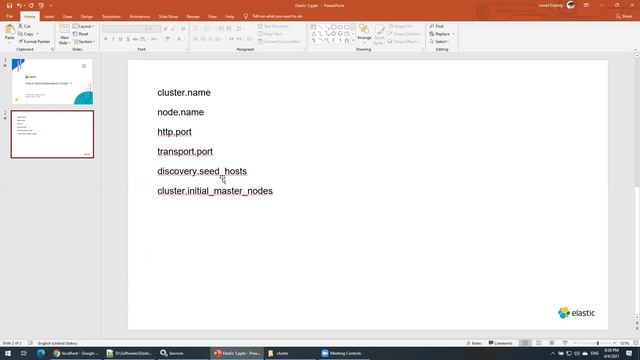
Task: Toggle text Shadow formatting
Action: 128,39
